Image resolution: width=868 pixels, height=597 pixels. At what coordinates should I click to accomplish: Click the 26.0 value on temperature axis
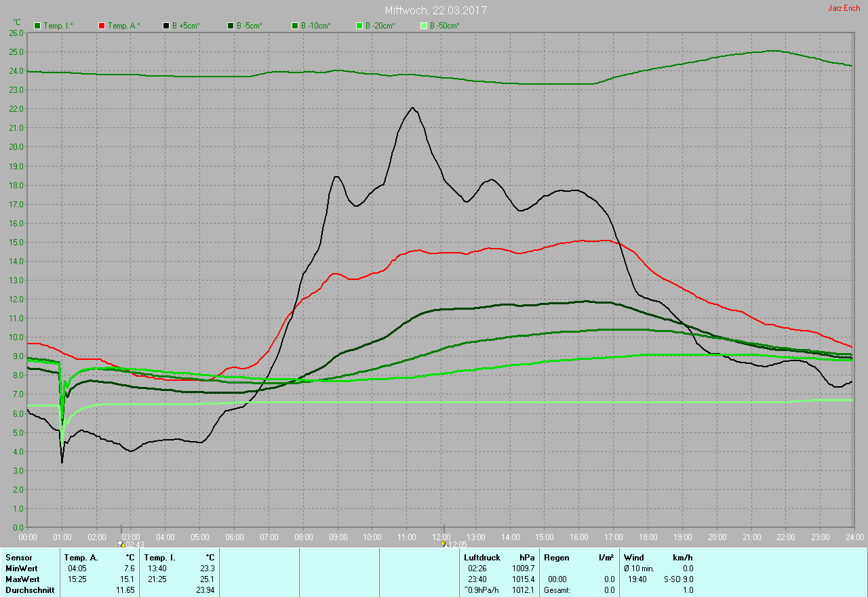pyautogui.click(x=16, y=33)
